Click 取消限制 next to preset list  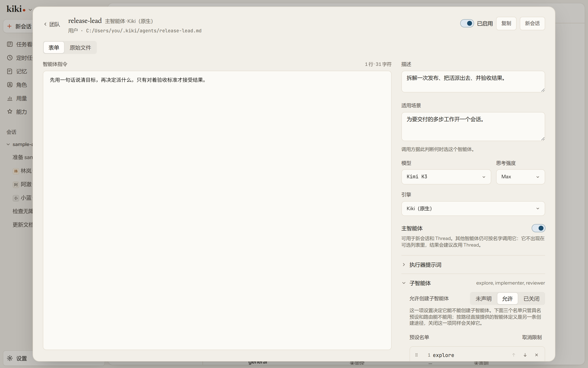click(x=532, y=337)
